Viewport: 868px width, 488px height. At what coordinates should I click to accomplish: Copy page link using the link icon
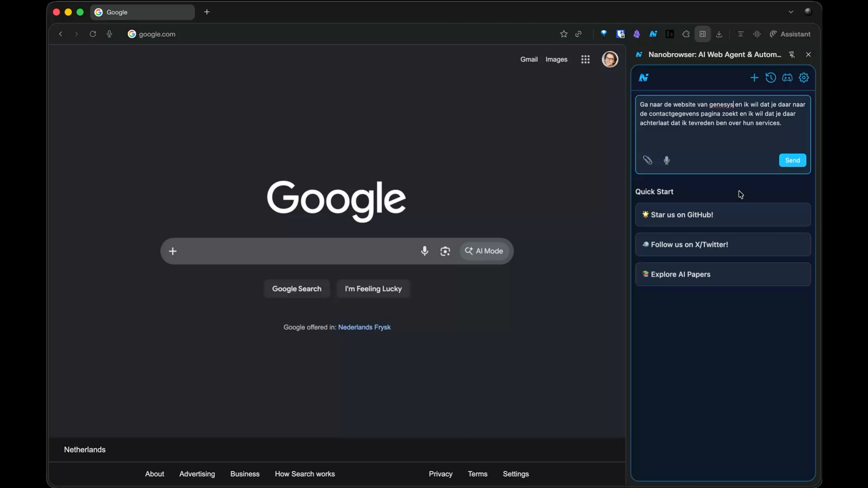(x=579, y=34)
